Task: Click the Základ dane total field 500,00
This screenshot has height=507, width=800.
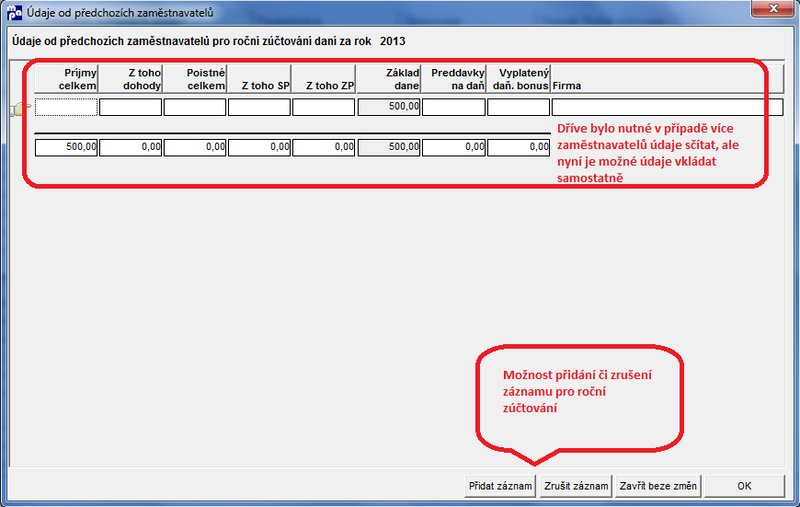Action: [x=389, y=147]
